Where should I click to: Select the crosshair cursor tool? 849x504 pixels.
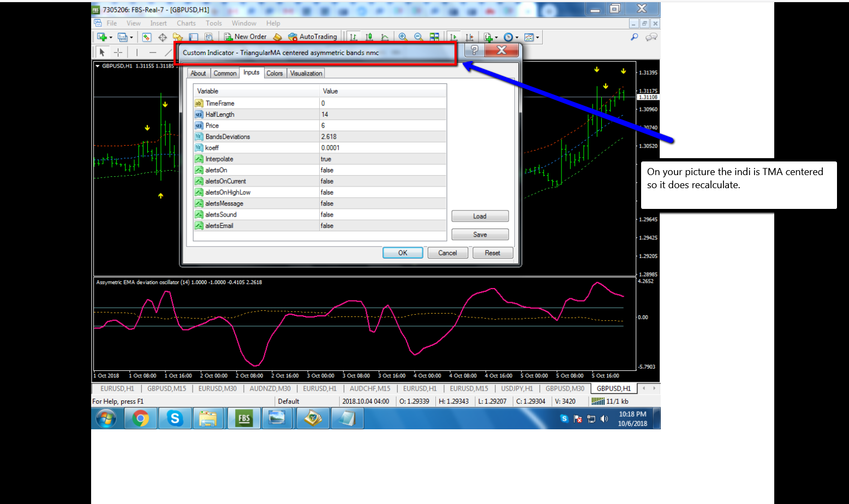click(x=118, y=52)
